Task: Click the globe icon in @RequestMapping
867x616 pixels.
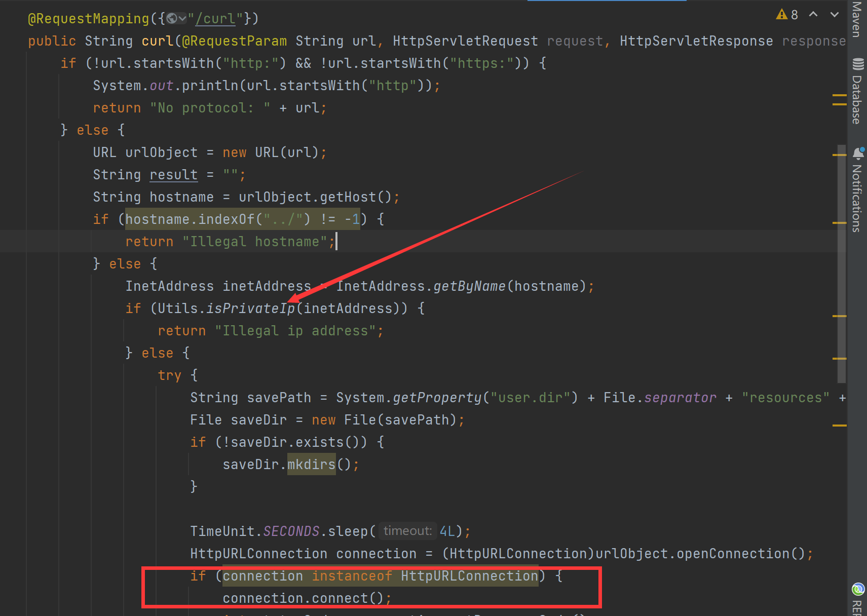Action: tap(172, 19)
